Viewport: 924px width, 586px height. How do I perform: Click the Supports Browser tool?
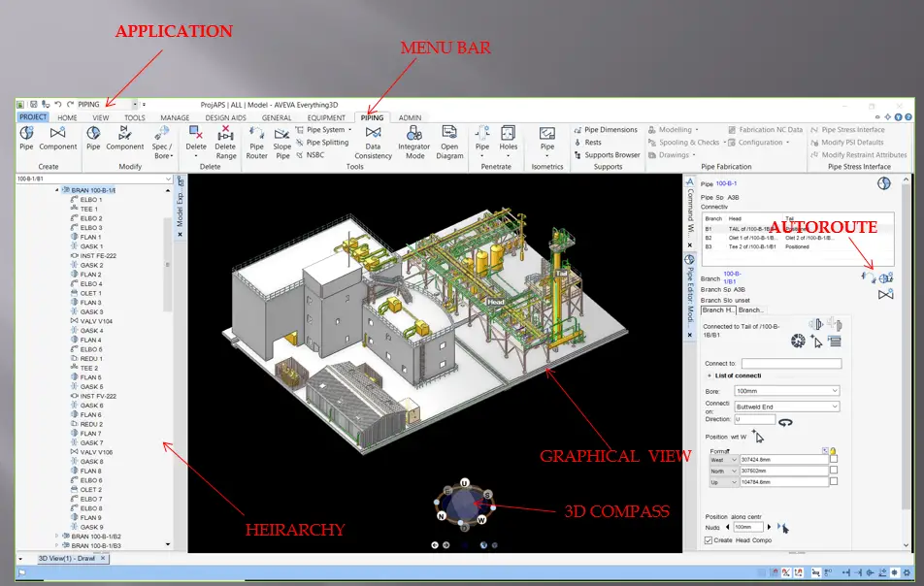[x=611, y=155]
